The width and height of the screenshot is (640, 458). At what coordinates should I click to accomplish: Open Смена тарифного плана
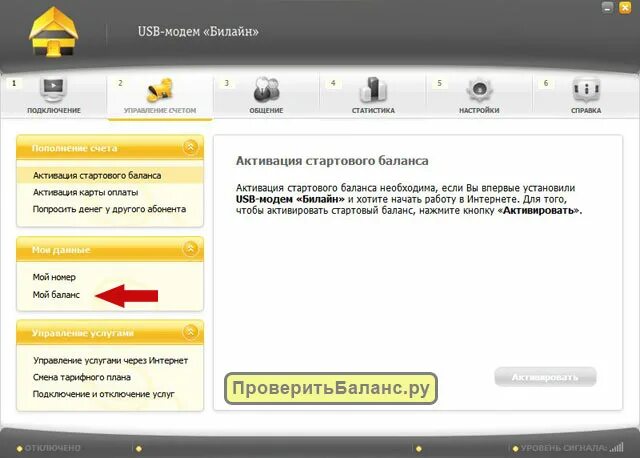pos(82,377)
